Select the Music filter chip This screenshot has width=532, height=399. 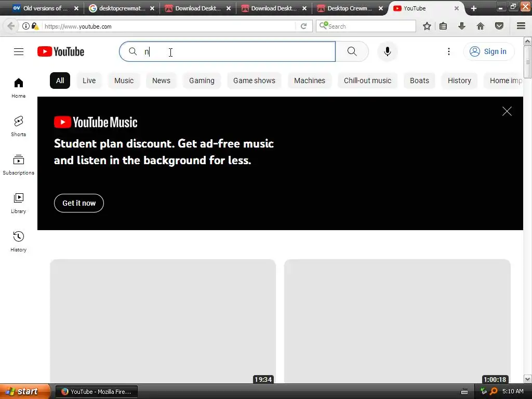tap(124, 81)
